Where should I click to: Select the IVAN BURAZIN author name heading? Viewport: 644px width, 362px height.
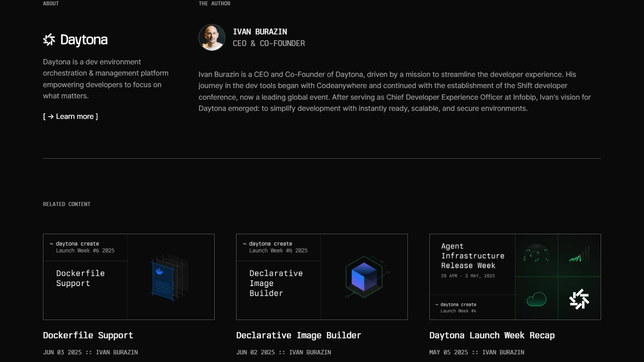point(260,32)
